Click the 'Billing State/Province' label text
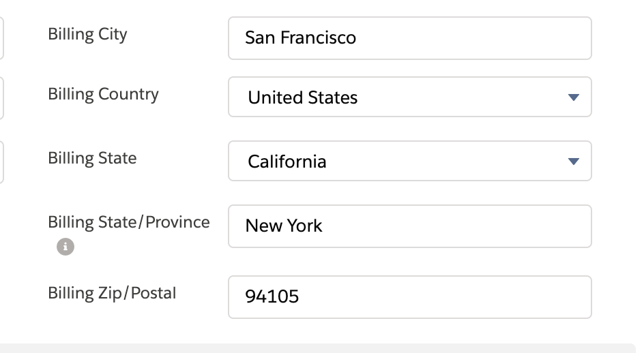This screenshot has height=353, width=644. 129,222
